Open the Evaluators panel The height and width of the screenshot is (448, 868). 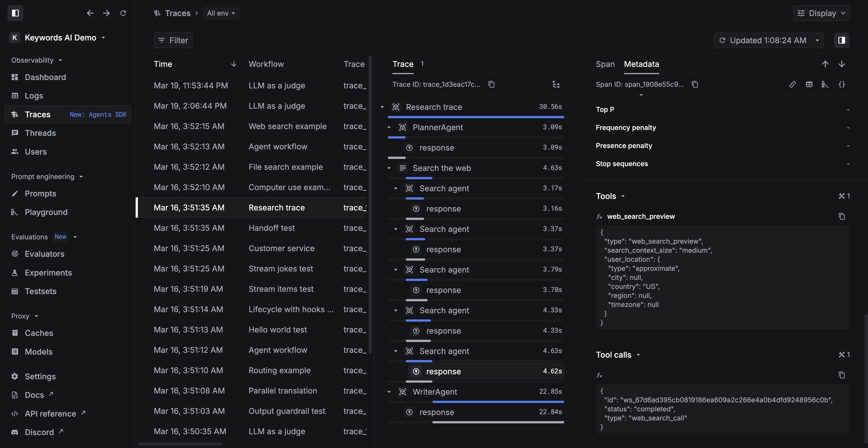point(45,254)
